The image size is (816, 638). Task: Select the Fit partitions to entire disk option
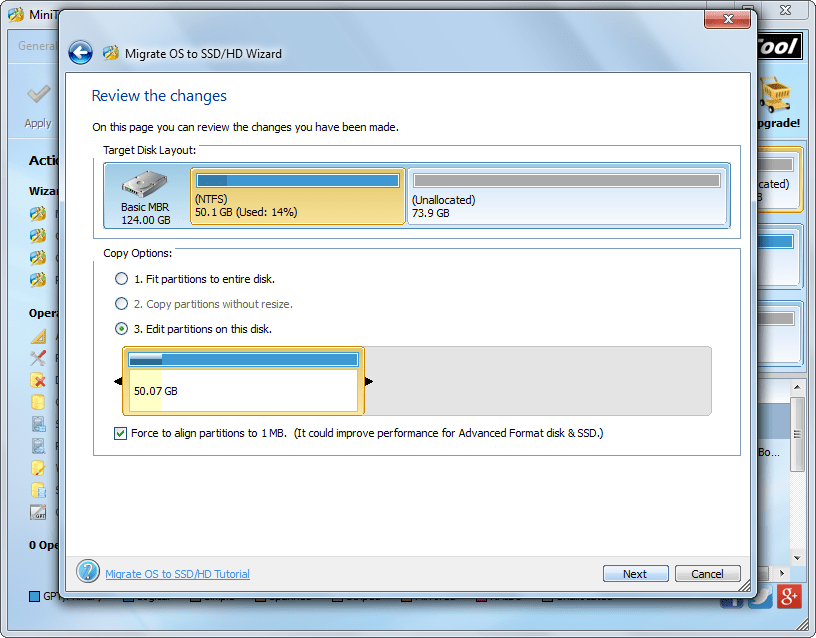click(x=121, y=279)
